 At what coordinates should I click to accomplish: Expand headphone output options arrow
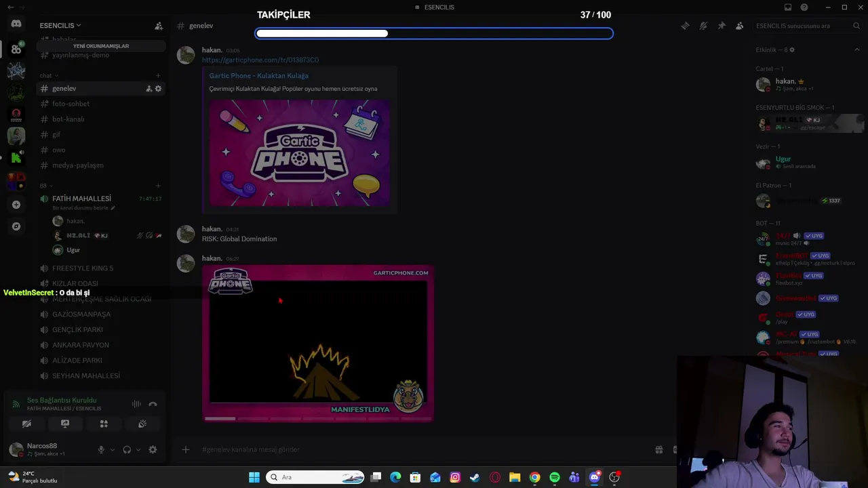click(x=138, y=449)
